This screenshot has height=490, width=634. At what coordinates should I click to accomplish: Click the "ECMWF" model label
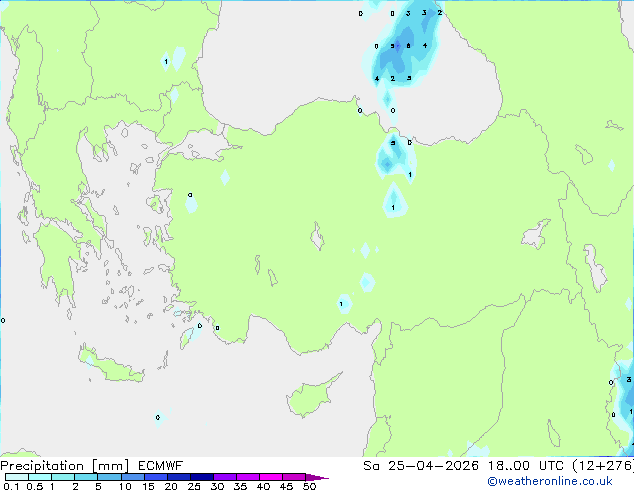coord(161,466)
